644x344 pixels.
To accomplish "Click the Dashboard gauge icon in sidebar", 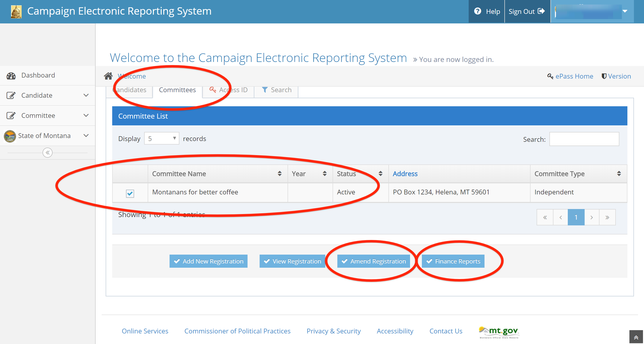I will tap(11, 76).
